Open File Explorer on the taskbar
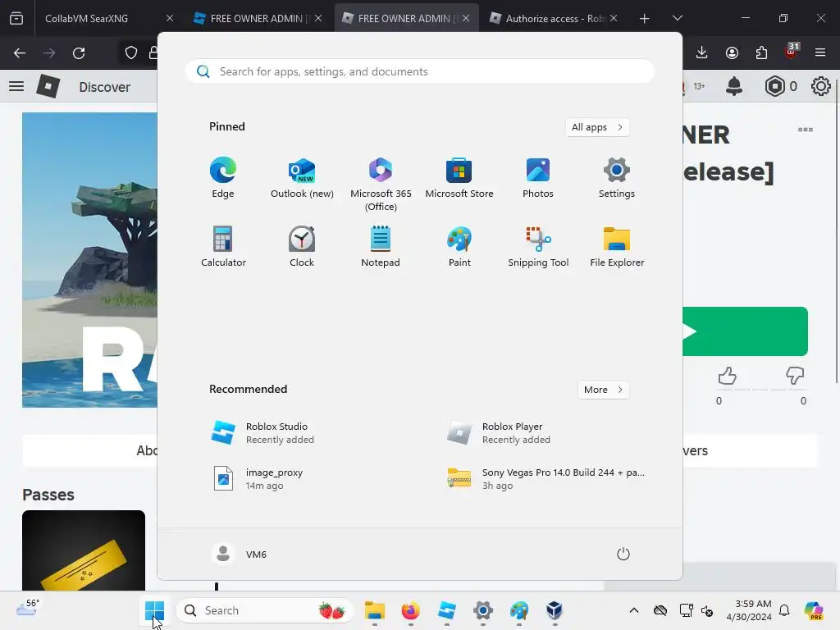 coord(374,610)
